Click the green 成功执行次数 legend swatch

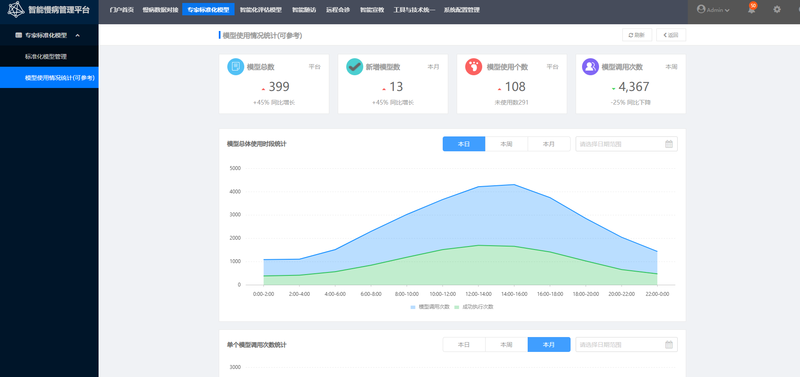point(457,307)
